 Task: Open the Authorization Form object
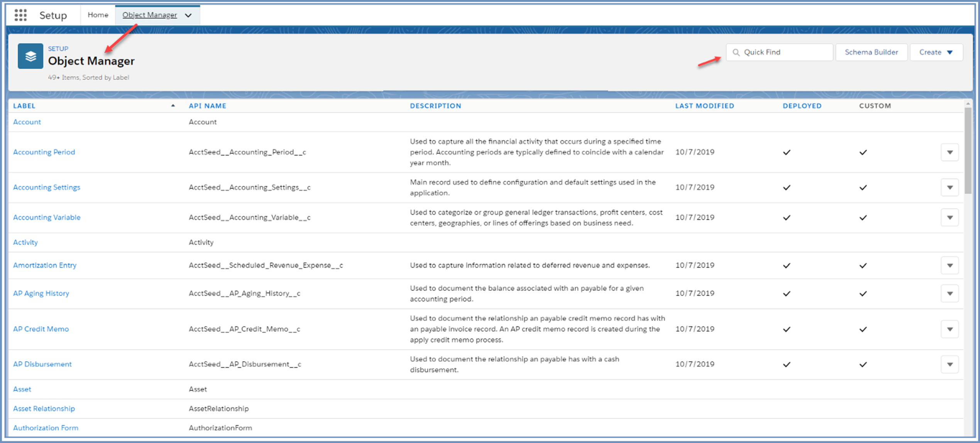click(46, 428)
